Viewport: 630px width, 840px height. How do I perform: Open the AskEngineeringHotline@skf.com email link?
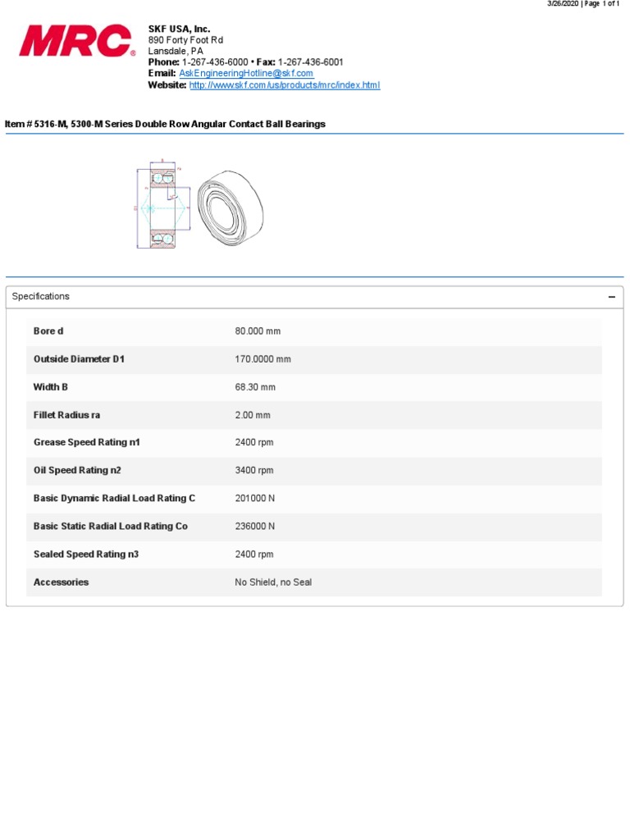246,73
